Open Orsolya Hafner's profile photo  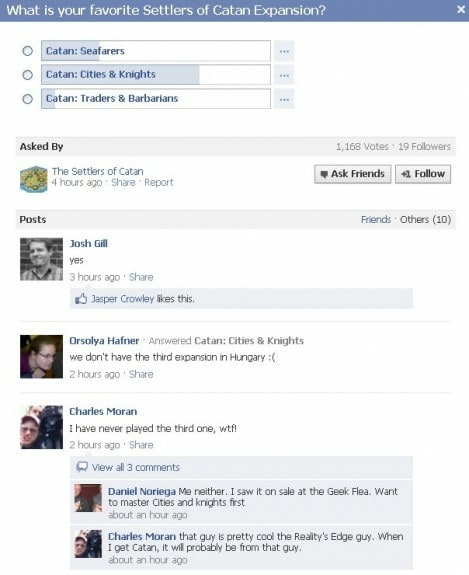(41, 356)
